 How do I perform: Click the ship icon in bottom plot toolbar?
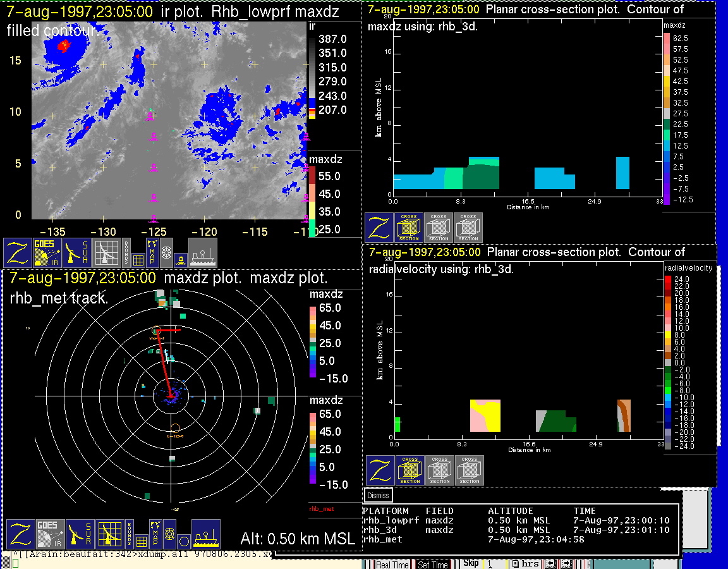click(205, 534)
